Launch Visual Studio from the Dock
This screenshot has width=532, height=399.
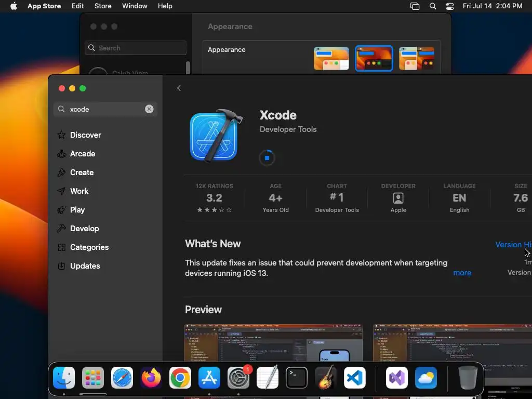(x=397, y=378)
